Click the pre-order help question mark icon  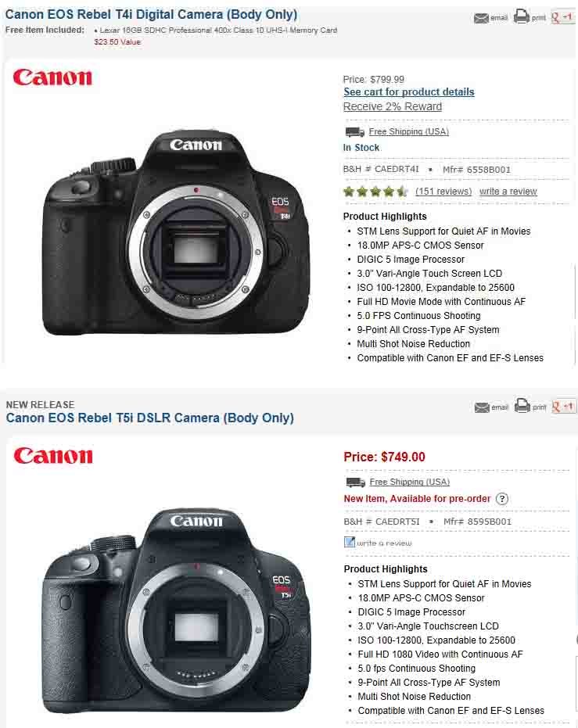tap(502, 499)
